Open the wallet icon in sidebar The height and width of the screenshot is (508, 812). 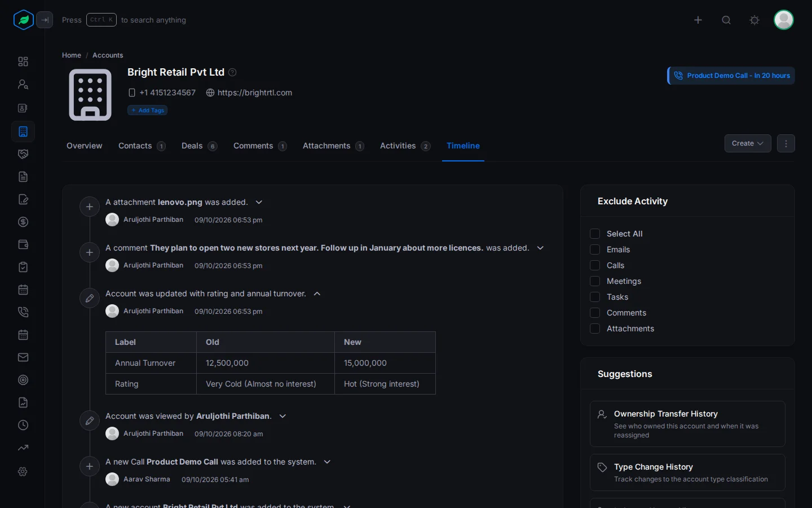pyautogui.click(x=23, y=244)
